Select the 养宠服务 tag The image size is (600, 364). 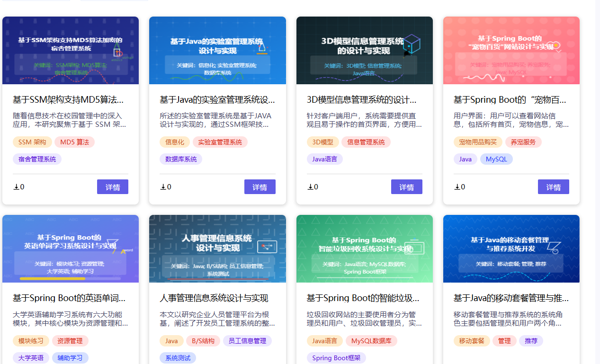pos(523,142)
